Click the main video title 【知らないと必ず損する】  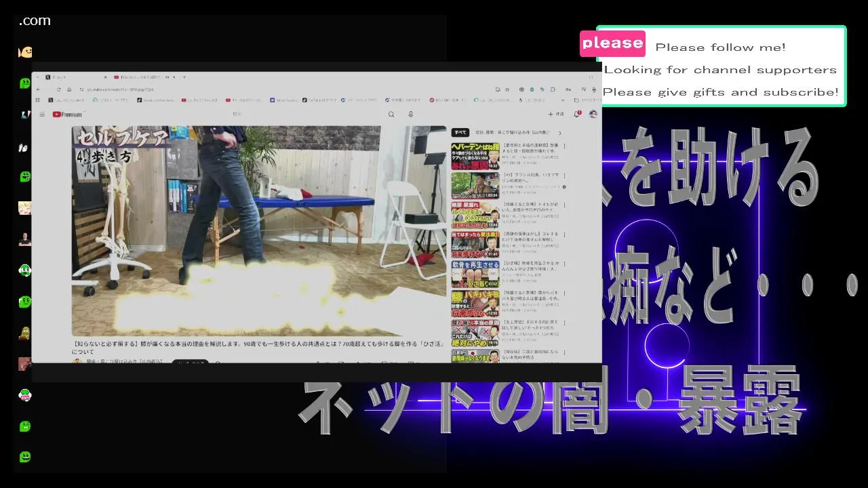click(x=258, y=348)
